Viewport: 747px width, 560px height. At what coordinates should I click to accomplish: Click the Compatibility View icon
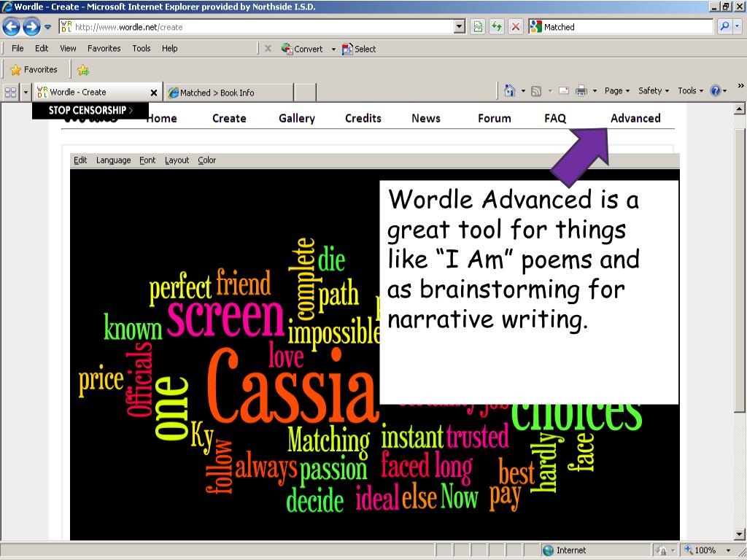pyautogui.click(x=478, y=27)
